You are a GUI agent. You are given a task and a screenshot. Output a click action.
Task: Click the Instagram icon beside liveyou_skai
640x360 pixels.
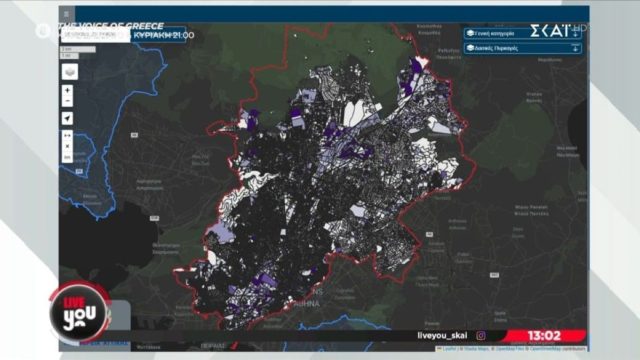click(x=481, y=336)
